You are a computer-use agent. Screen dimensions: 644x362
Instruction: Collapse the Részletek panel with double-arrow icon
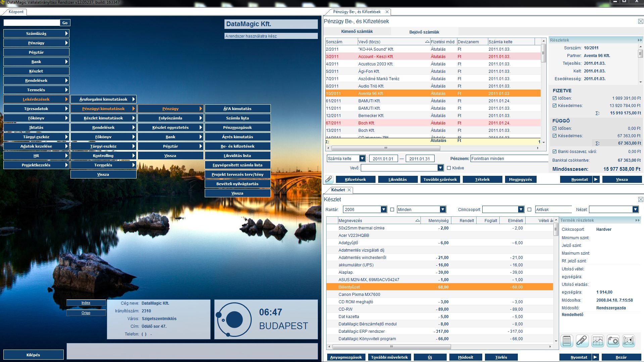pos(640,40)
